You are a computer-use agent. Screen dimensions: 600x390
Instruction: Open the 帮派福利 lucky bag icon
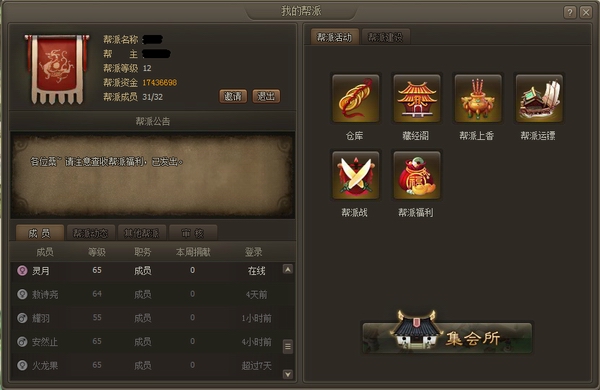[417, 175]
